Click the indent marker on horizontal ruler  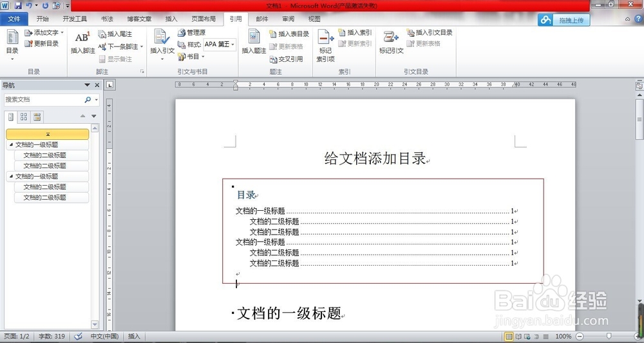[235, 85]
